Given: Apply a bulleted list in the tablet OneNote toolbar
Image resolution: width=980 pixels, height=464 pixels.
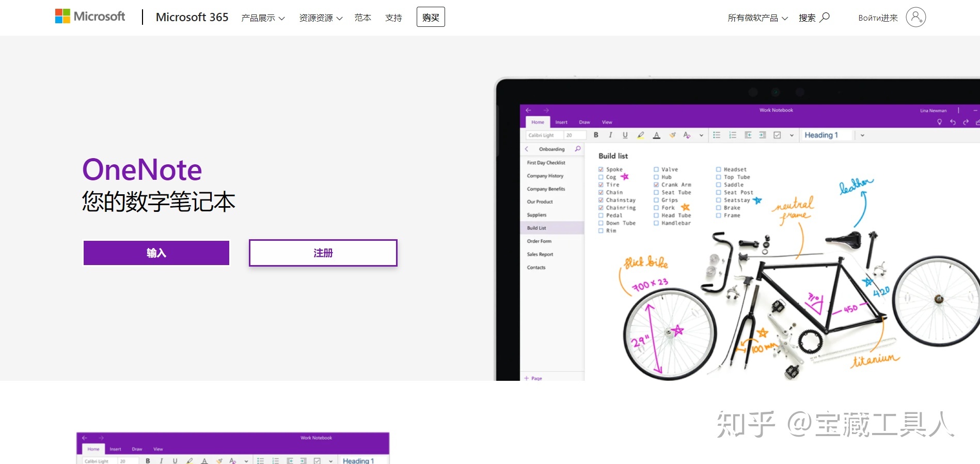Looking at the screenshot, I should pyautogui.click(x=717, y=135).
